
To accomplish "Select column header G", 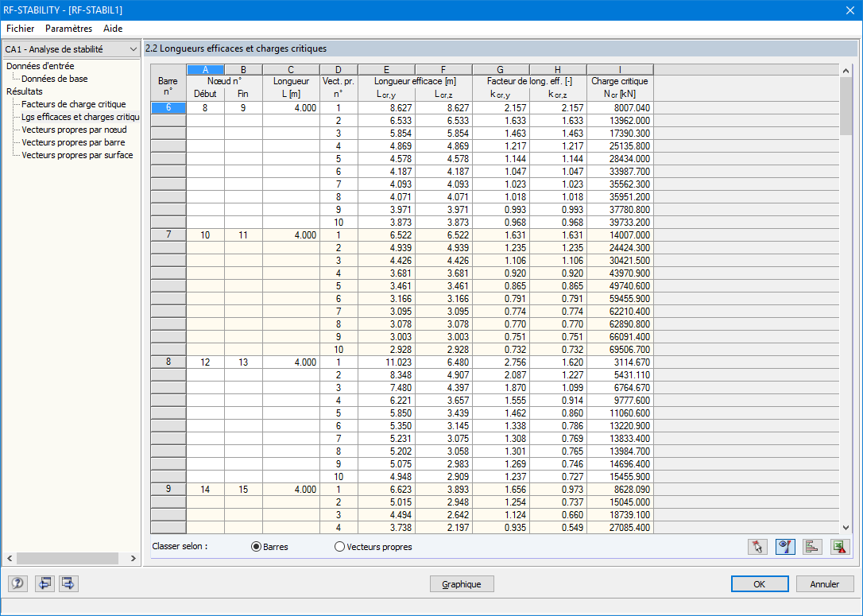I will (501, 69).
